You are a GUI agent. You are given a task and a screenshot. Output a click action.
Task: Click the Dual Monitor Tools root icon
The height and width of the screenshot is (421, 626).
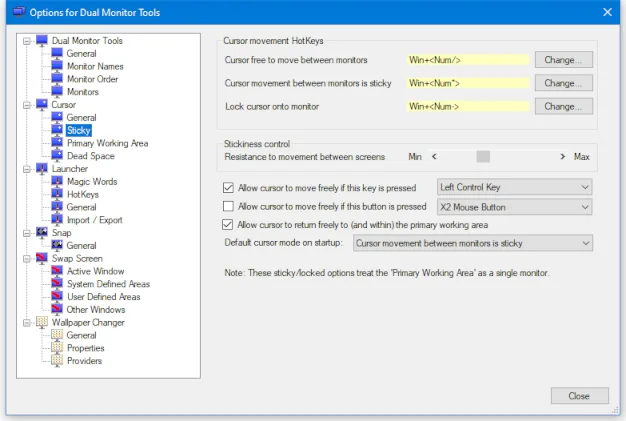coord(42,40)
